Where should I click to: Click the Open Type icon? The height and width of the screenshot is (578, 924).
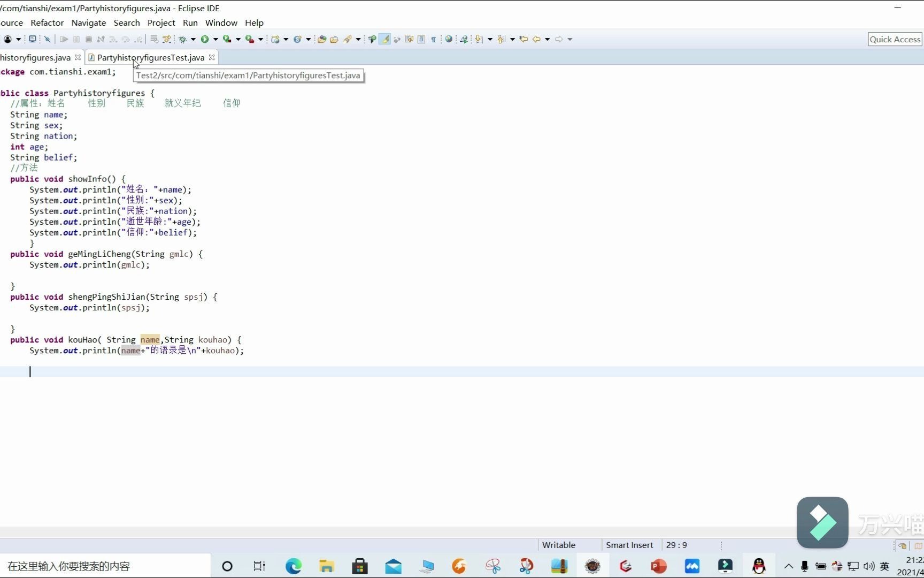[x=321, y=39]
